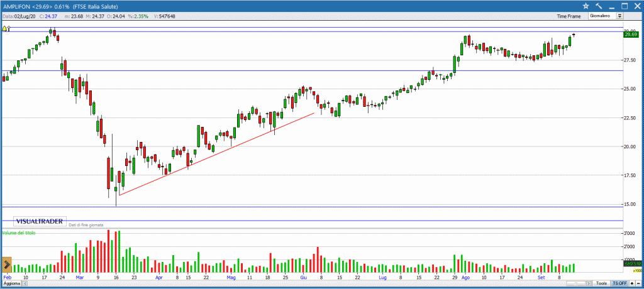Screen dimensions: 644x289
Task: Add AMPLIFON to favorites with star icon
Action: [x=586, y=6]
